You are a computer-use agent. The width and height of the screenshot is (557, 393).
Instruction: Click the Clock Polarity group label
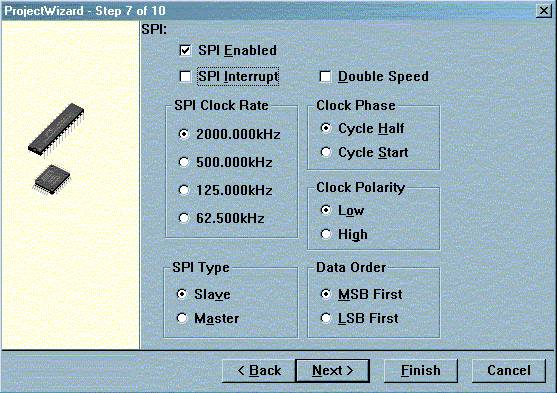pos(361,188)
